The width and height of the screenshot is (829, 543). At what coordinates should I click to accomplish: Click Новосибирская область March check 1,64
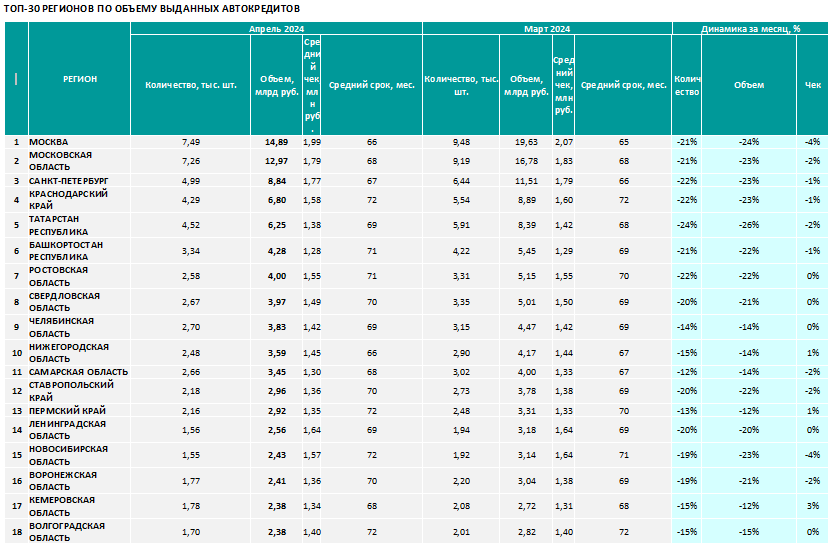(x=564, y=455)
